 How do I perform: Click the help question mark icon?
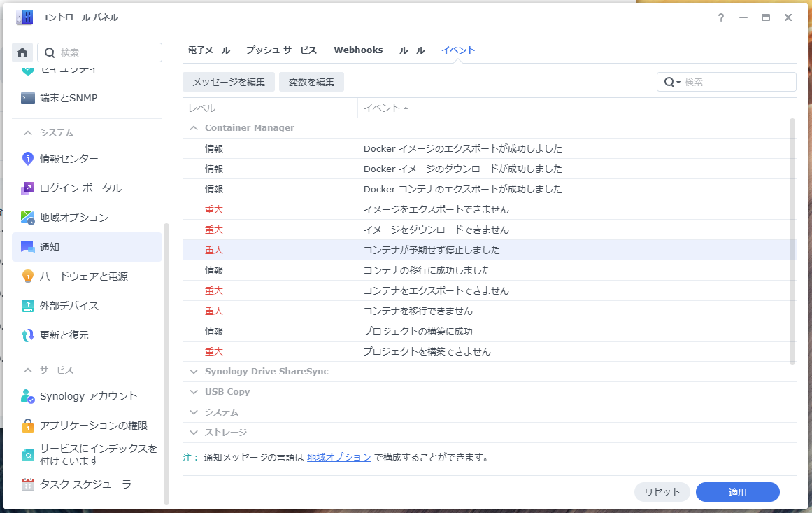point(721,17)
